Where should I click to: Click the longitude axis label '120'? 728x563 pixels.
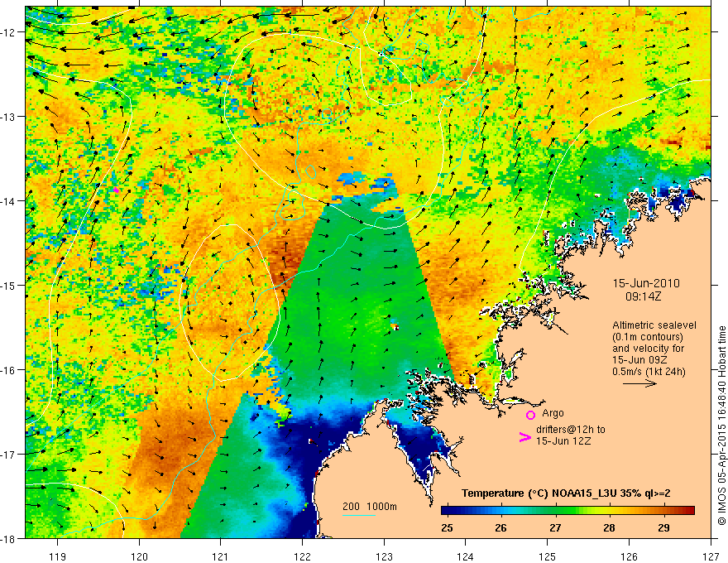139,556
